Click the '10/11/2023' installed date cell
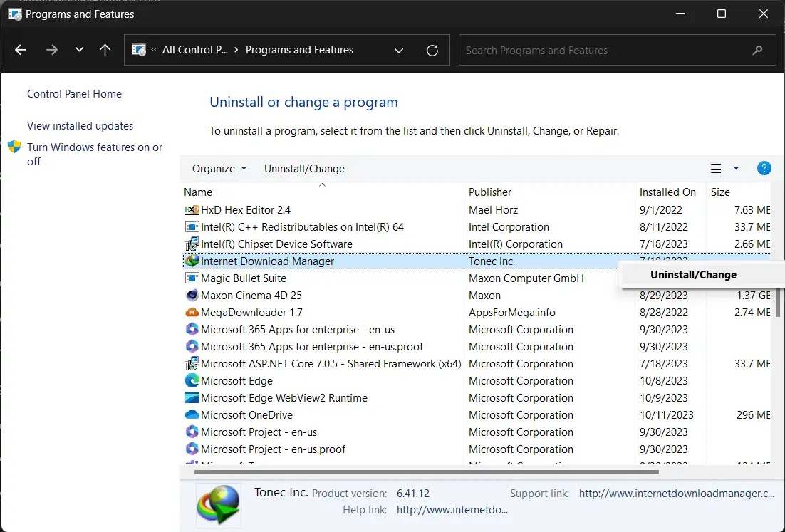Viewport: 785px width, 532px height. pos(666,415)
